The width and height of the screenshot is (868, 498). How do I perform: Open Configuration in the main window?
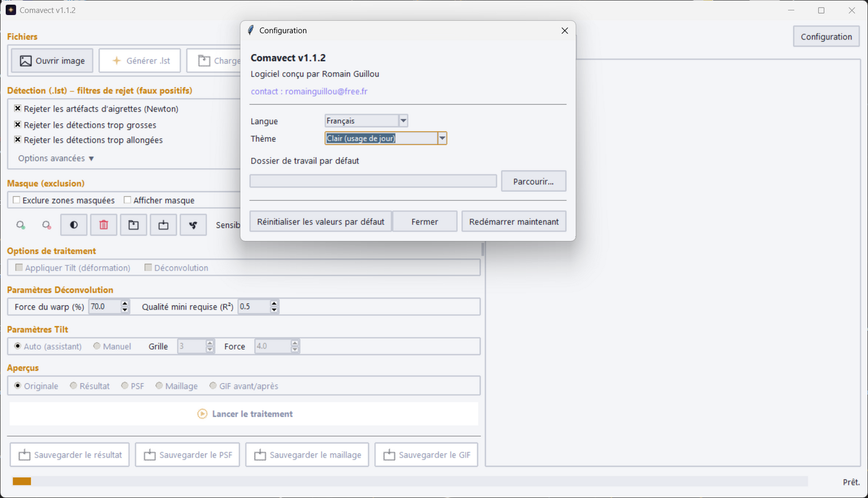coord(826,36)
